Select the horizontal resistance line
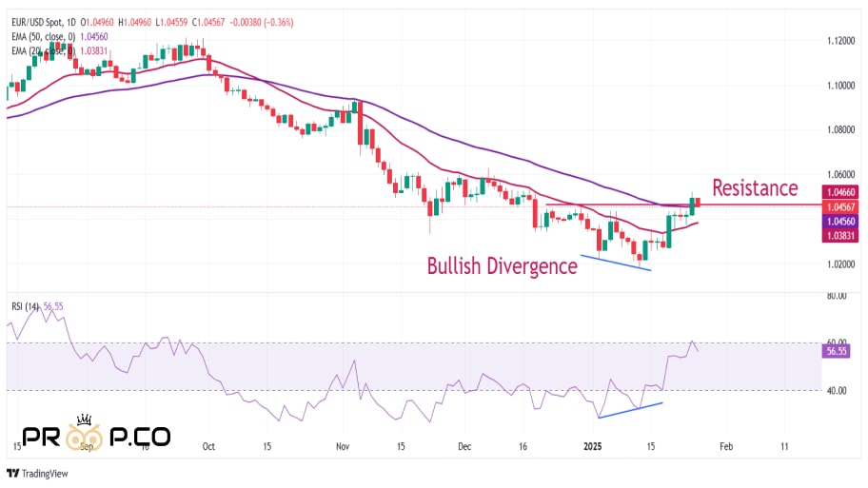This screenshot has height=488, width=868. [x=684, y=205]
